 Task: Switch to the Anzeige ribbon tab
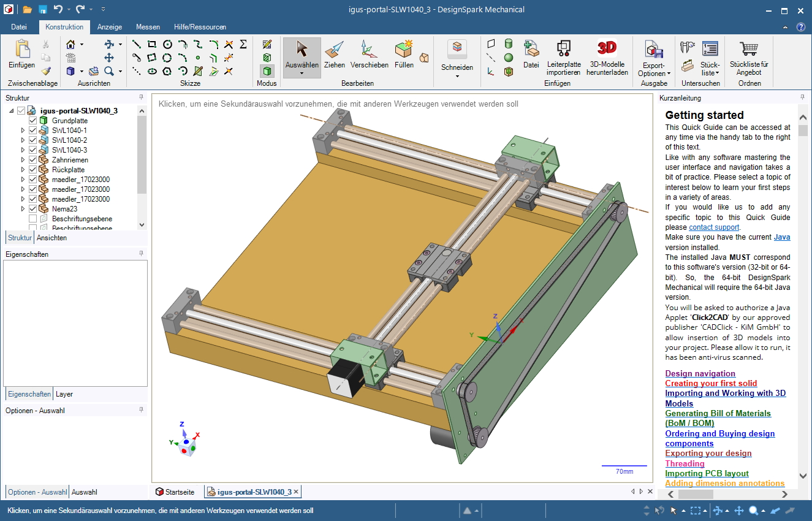pos(110,27)
